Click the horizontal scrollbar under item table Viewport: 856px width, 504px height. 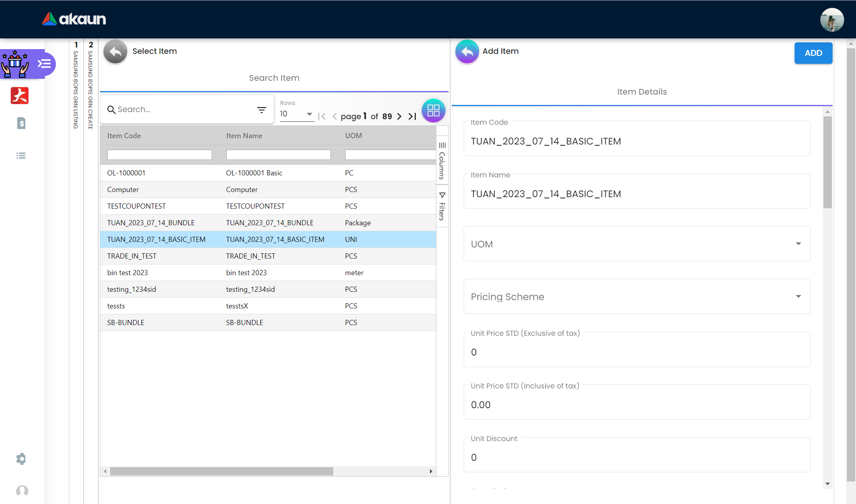[222, 471]
